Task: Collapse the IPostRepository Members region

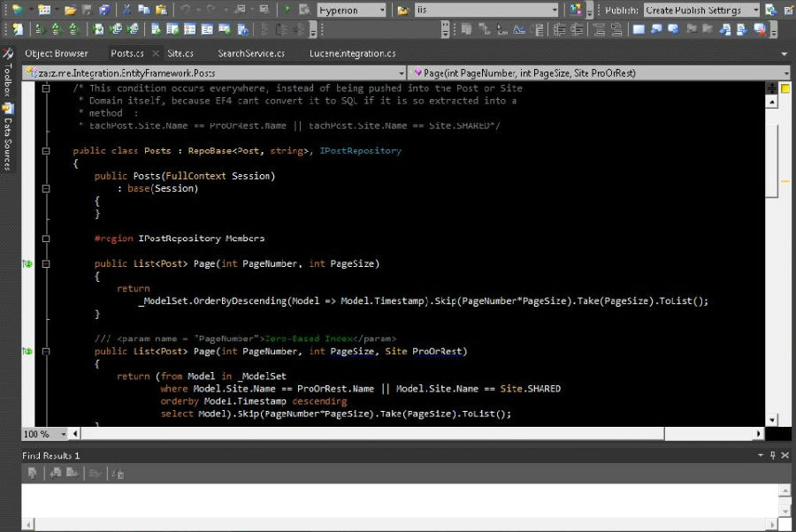Action: click(x=46, y=239)
